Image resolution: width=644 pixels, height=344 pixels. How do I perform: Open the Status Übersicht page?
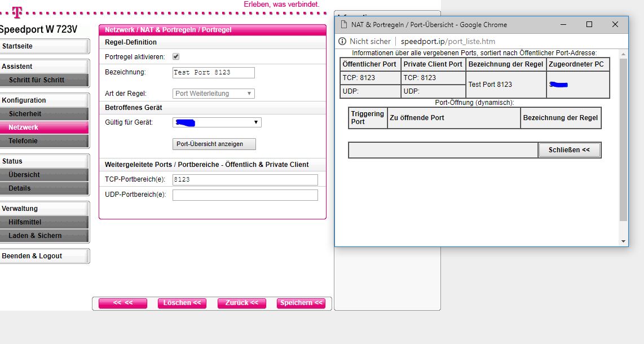click(45, 174)
